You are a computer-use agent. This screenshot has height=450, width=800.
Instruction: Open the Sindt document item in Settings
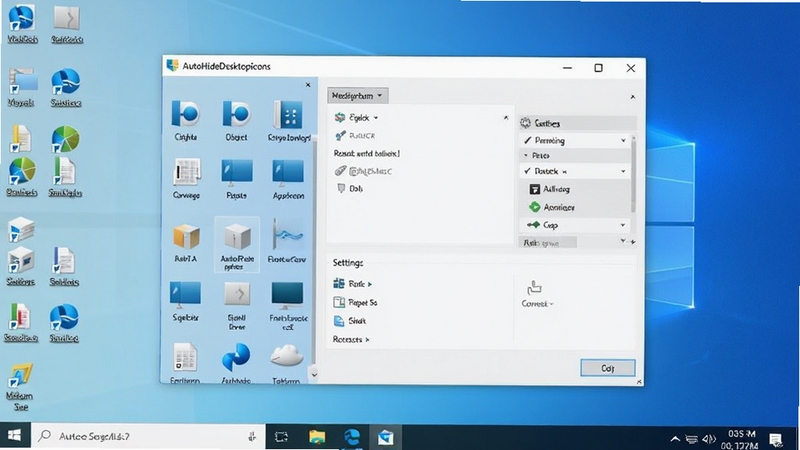[x=349, y=321]
